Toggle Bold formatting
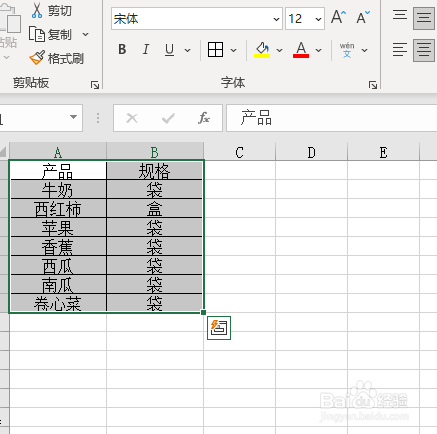The image size is (437, 434). pyautogui.click(x=122, y=50)
